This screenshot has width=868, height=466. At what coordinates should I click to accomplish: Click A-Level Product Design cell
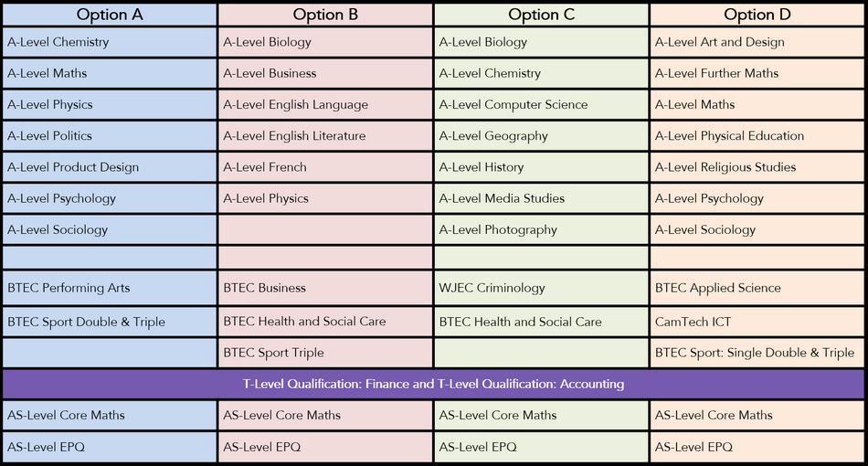point(73,167)
